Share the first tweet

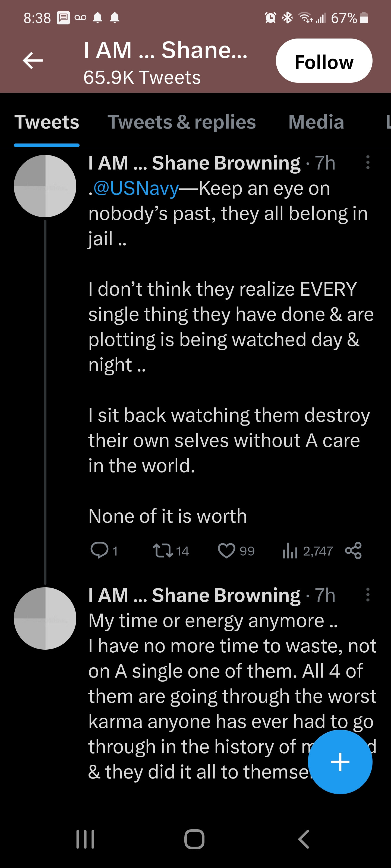[353, 551]
